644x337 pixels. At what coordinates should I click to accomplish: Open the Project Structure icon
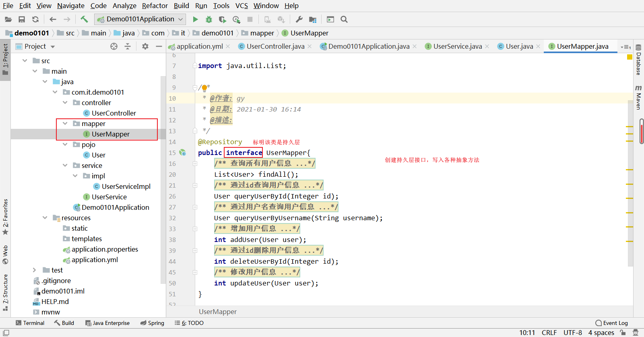313,19
